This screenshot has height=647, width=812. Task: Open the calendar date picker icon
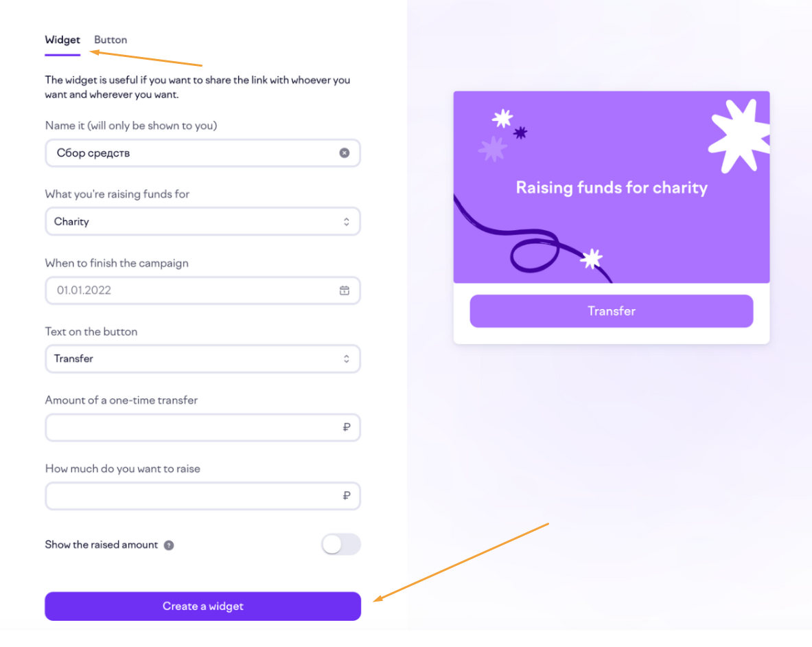pyautogui.click(x=345, y=290)
